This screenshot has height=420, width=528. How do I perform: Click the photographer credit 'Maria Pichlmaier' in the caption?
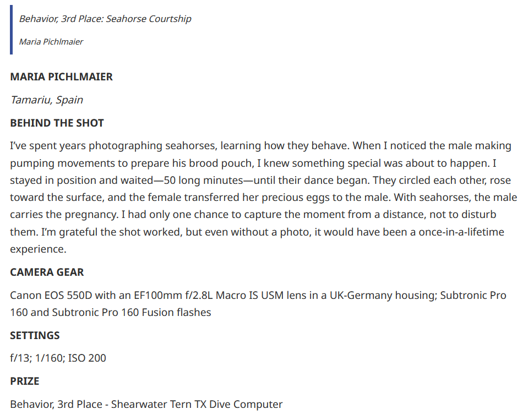[51, 42]
